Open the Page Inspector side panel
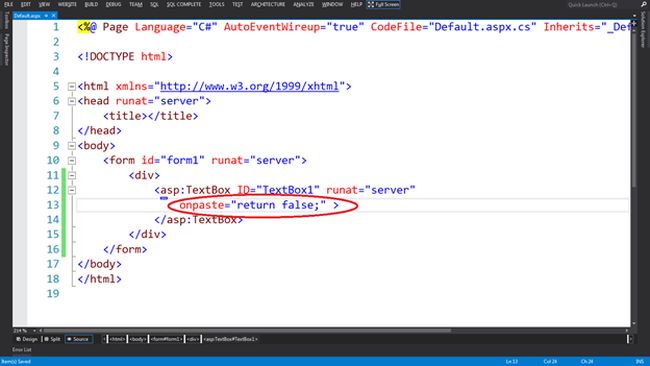Viewport: 650px width, 366px height. (6, 50)
